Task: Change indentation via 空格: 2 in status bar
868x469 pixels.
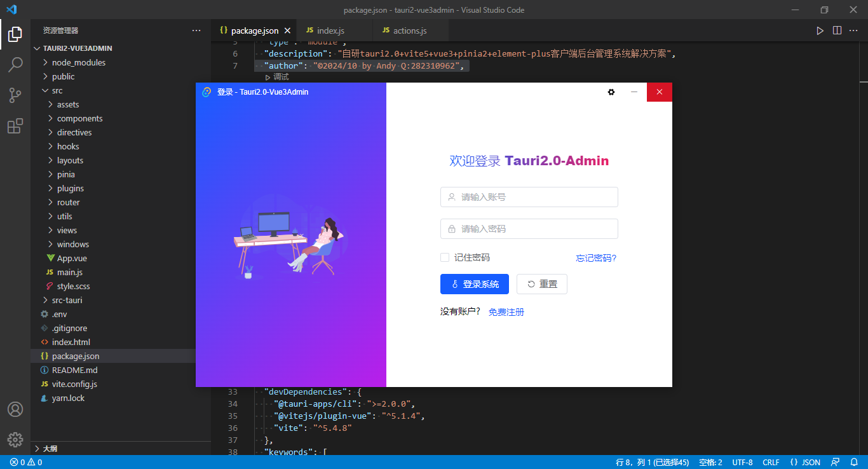Action: [710, 462]
